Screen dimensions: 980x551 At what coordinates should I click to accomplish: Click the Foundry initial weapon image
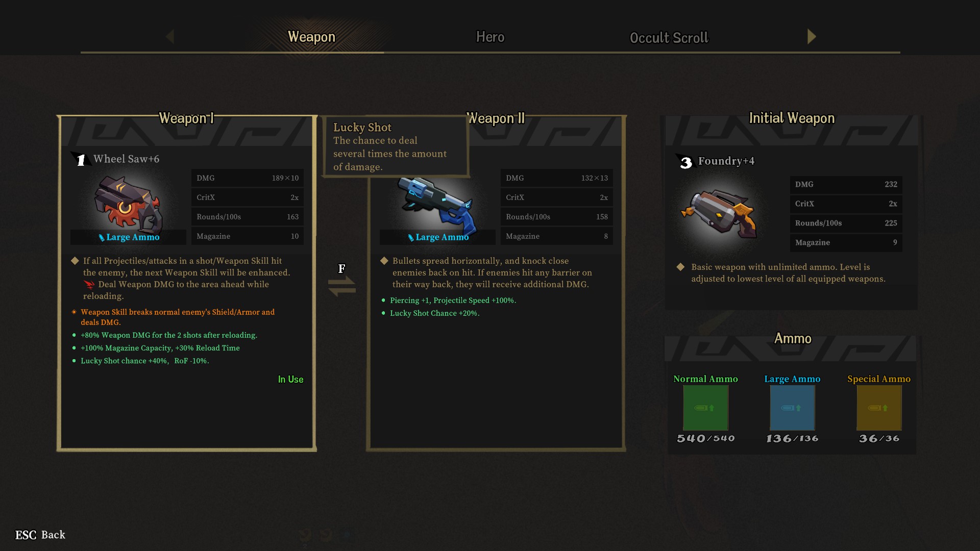point(720,213)
